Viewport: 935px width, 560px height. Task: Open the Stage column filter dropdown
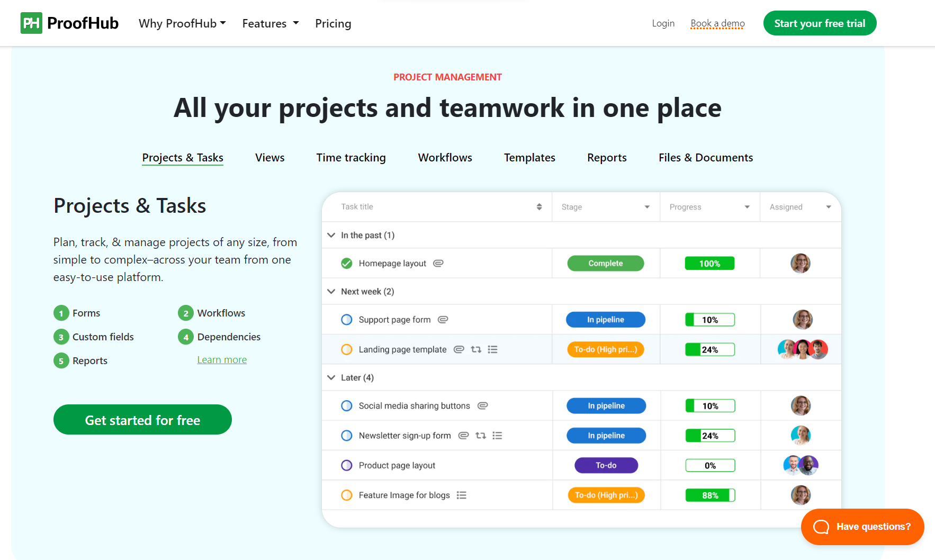click(647, 207)
